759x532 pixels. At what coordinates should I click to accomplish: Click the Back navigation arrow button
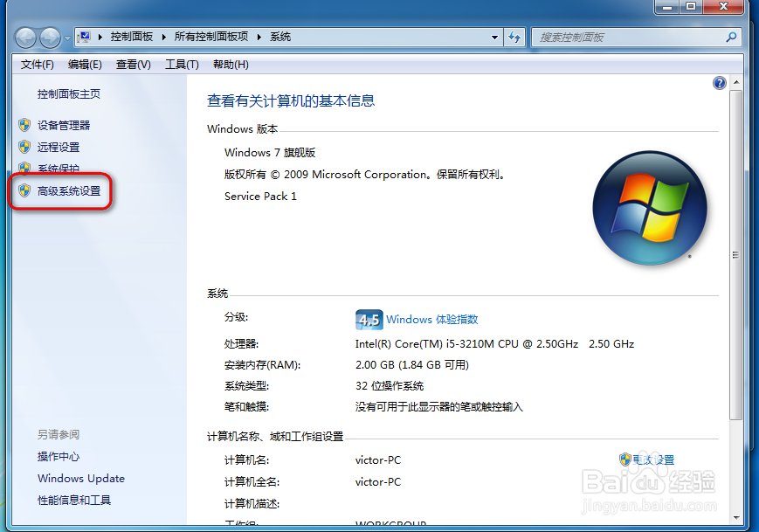coord(25,38)
